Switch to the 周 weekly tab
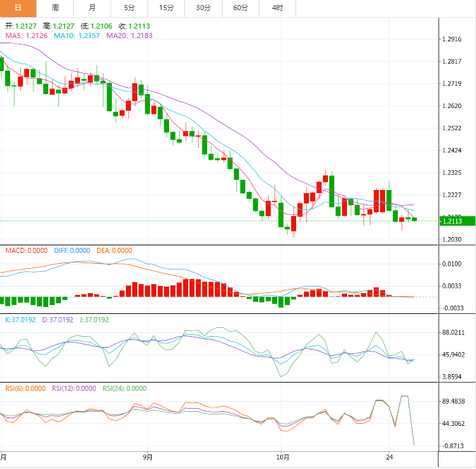The width and height of the screenshot is (476, 469). click(55, 8)
